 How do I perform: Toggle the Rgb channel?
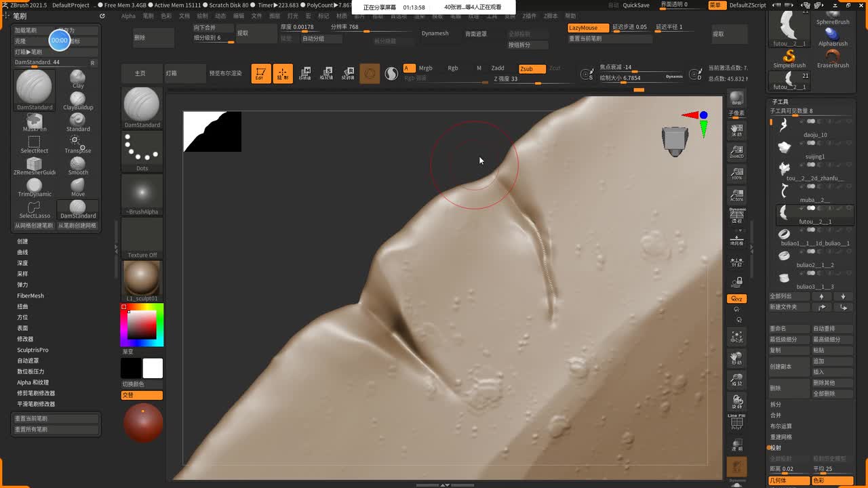(x=453, y=68)
